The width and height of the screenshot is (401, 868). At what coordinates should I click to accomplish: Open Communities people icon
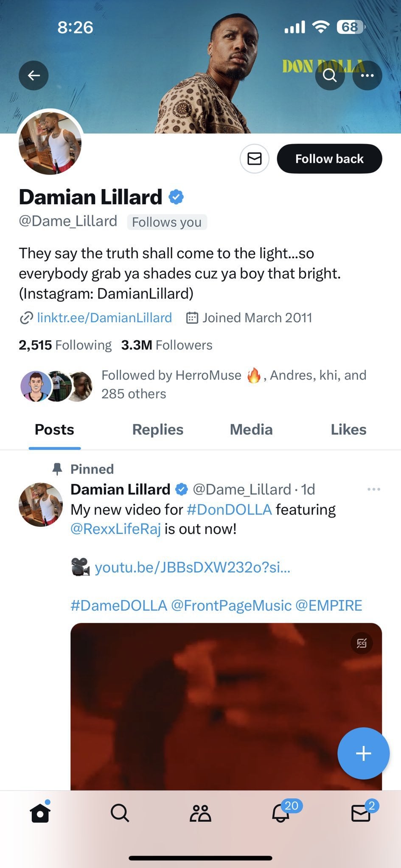200,813
